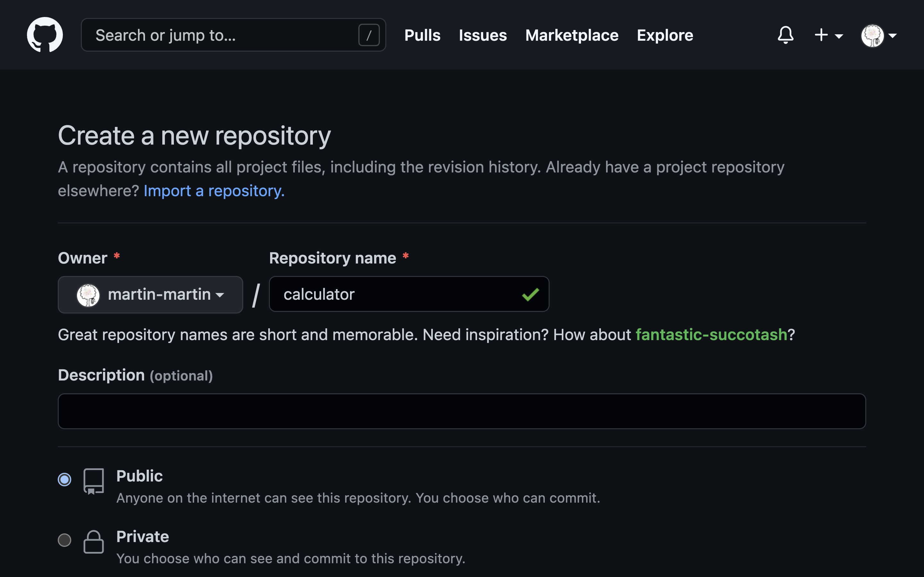This screenshot has width=924, height=577.
Task: Click the slash shortcut badge in the search bar
Action: (x=368, y=35)
